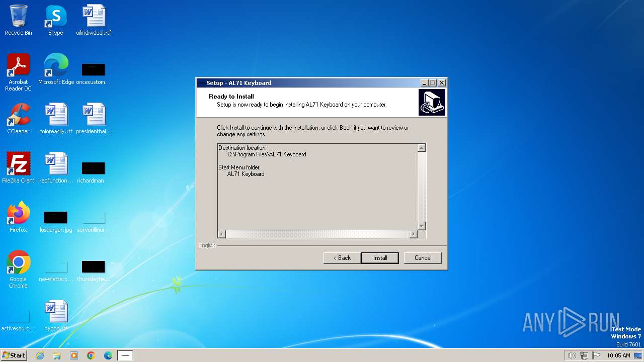The width and height of the screenshot is (644, 362).
Task: Open Windows Explorer folder in taskbar
Action: pyautogui.click(x=57, y=355)
